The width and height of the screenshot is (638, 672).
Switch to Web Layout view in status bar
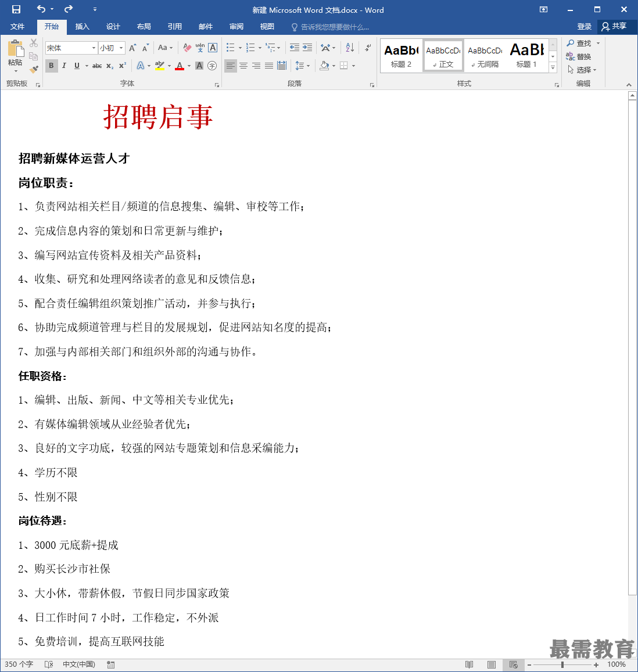point(513,664)
